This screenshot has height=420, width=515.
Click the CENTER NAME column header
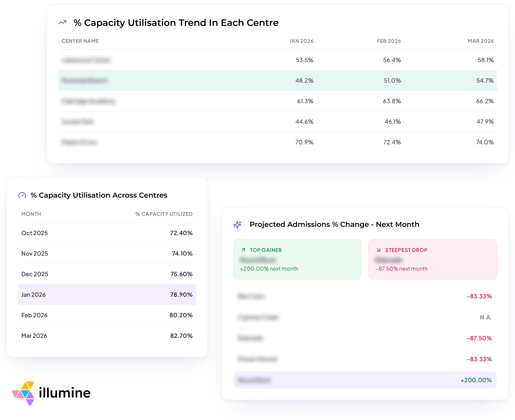click(80, 41)
